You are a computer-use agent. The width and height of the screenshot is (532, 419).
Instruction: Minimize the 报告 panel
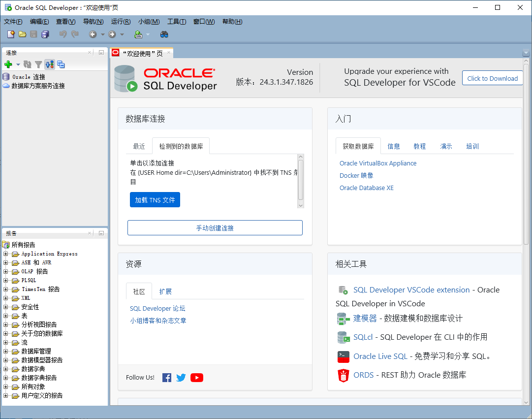pos(101,233)
